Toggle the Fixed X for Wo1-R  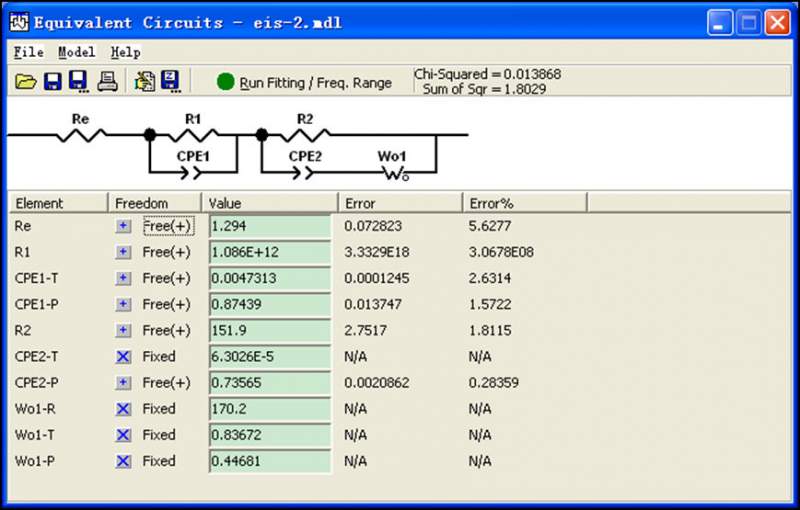pyautogui.click(x=123, y=409)
